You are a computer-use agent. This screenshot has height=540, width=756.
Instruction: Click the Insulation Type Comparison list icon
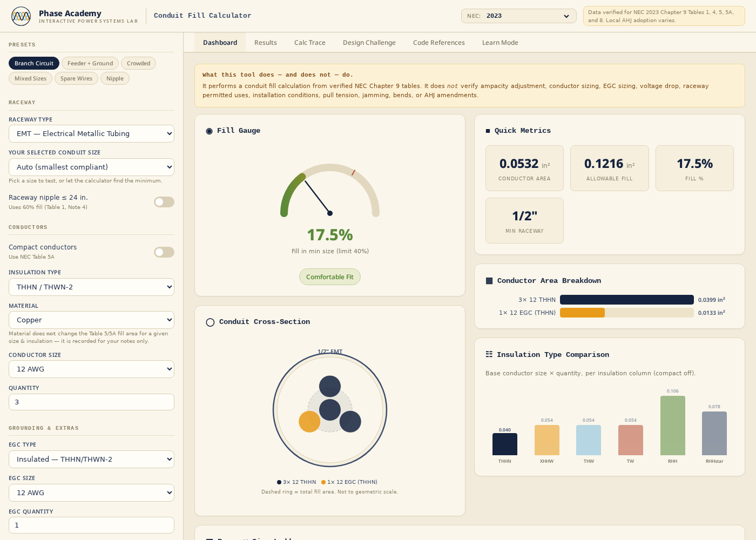coord(489,354)
